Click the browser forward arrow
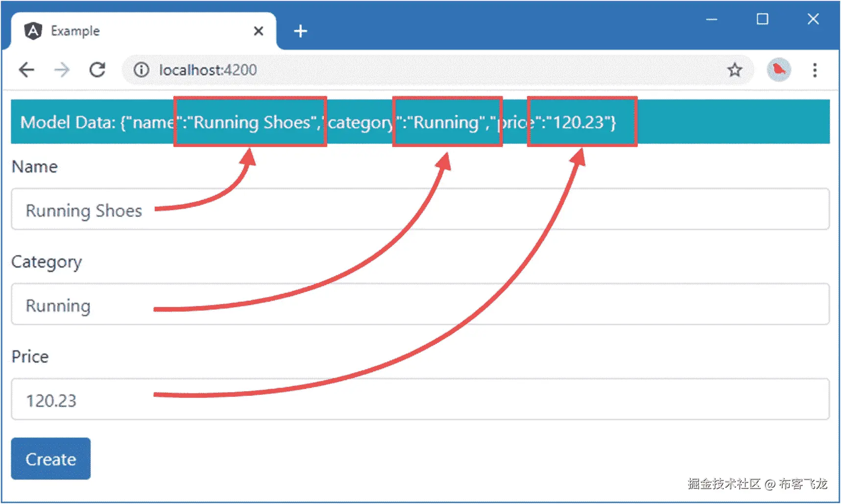 [x=62, y=70]
